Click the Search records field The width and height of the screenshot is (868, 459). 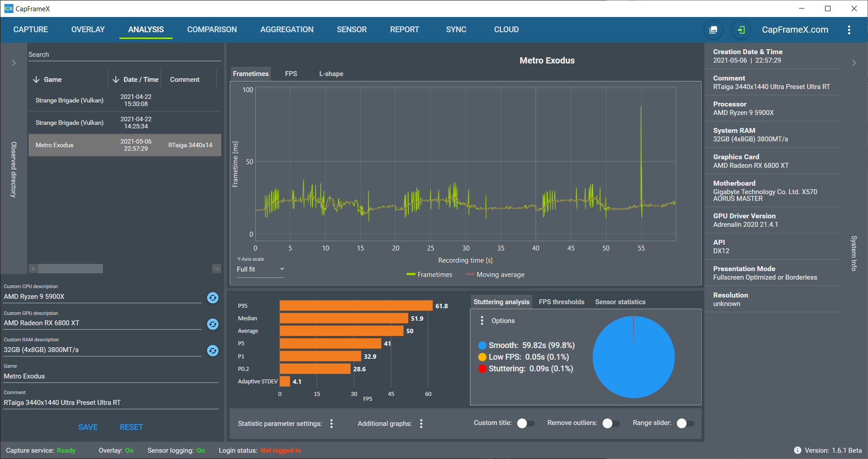pos(125,55)
